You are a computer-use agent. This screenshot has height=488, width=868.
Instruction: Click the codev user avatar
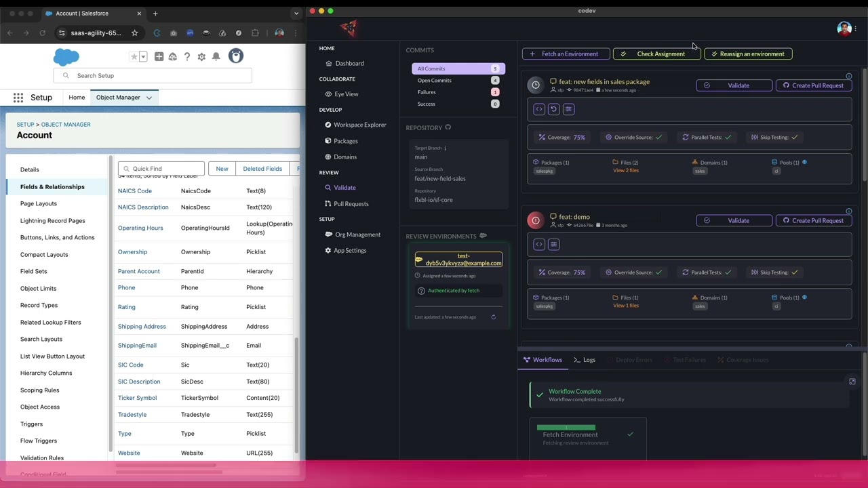tap(844, 28)
